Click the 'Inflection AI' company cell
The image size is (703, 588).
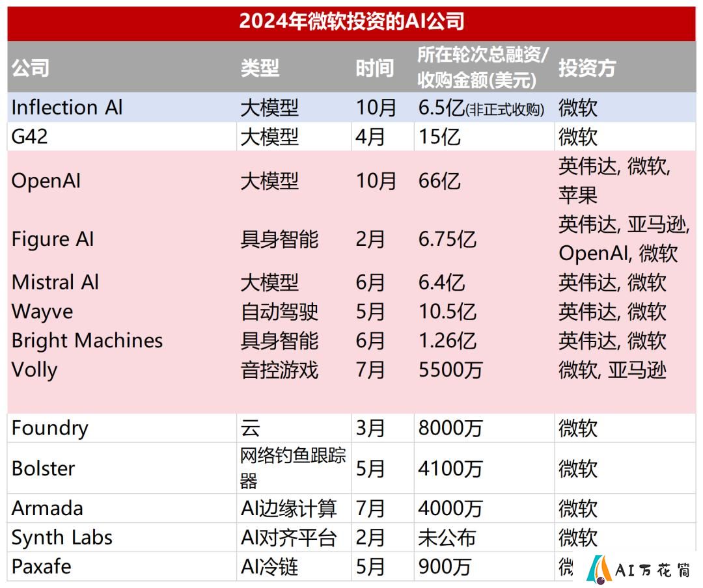(x=67, y=107)
